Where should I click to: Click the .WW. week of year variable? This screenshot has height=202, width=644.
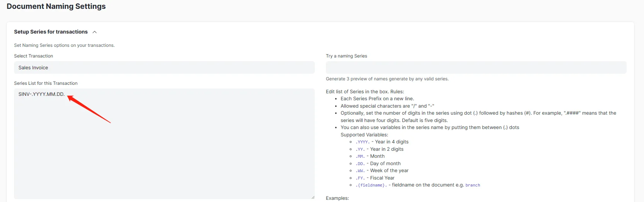point(360,171)
